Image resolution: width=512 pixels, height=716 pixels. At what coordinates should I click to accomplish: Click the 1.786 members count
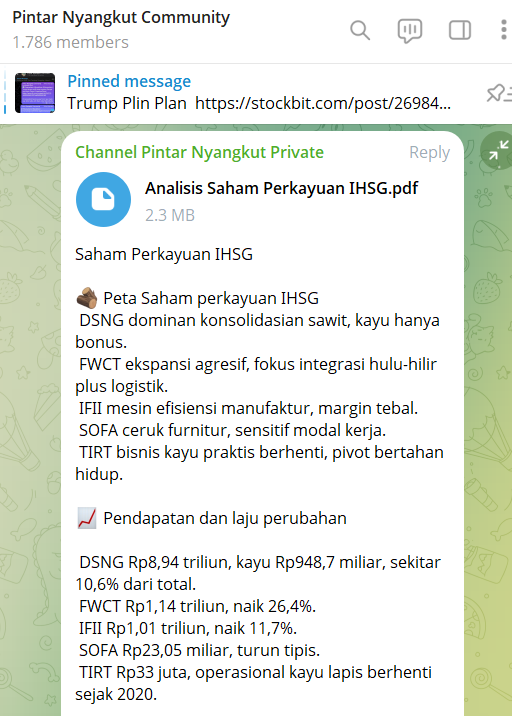click(x=70, y=42)
